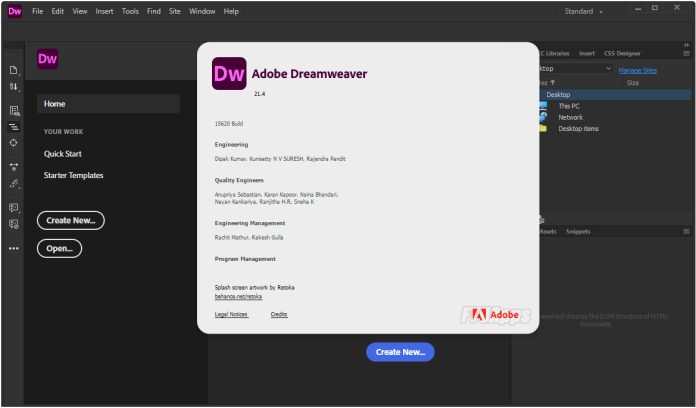Screen dimensions: 696x408
Task: Click the blue Create New... button
Action: 400,352
